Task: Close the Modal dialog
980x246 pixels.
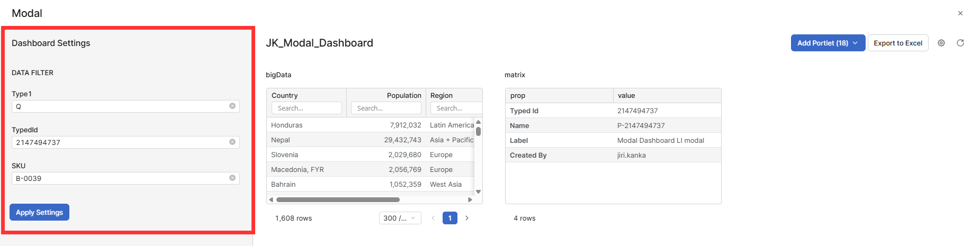Action: pos(960,13)
